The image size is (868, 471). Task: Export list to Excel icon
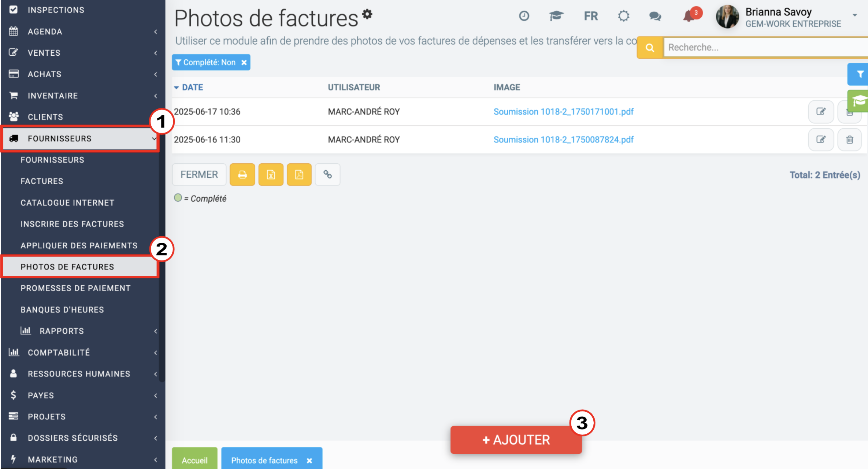point(271,175)
